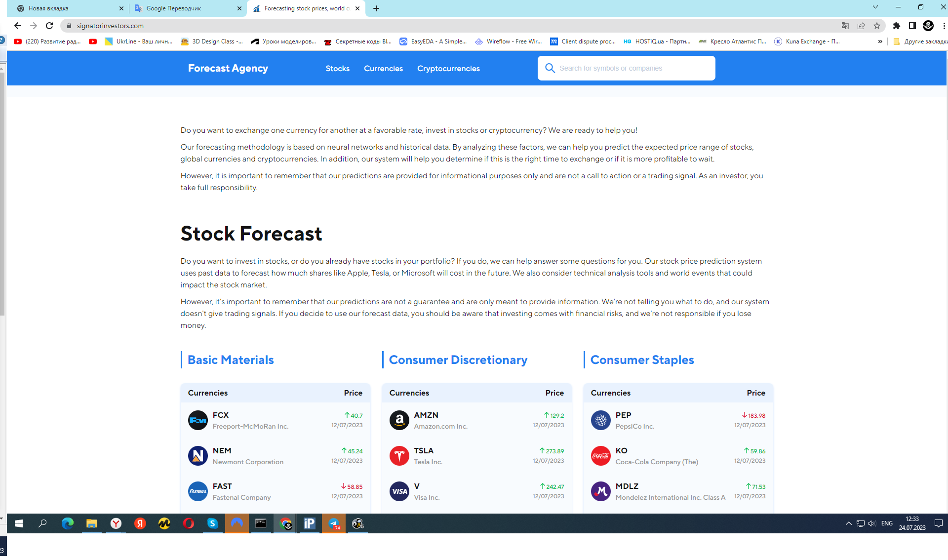Click the search magnifier icon in site header

[550, 68]
